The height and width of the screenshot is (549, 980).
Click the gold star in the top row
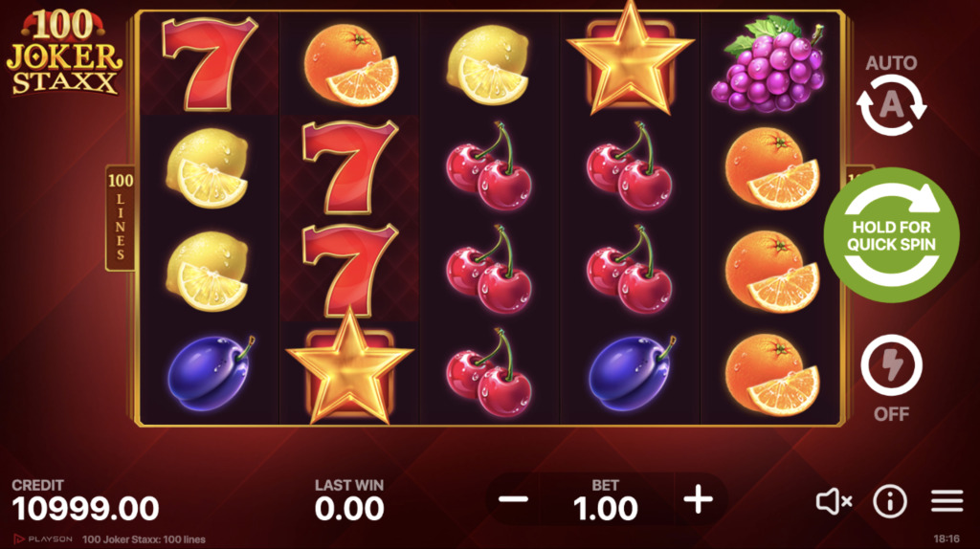[630, 60]
